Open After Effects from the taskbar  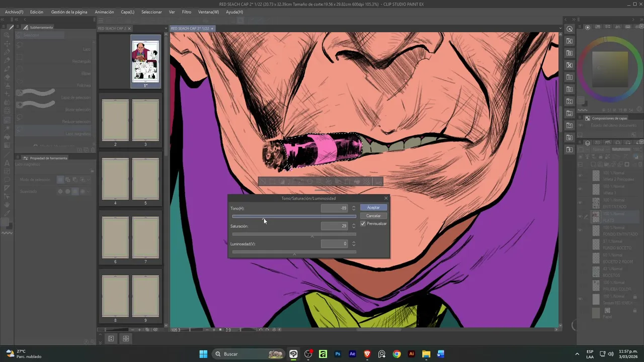pos(352,354)
